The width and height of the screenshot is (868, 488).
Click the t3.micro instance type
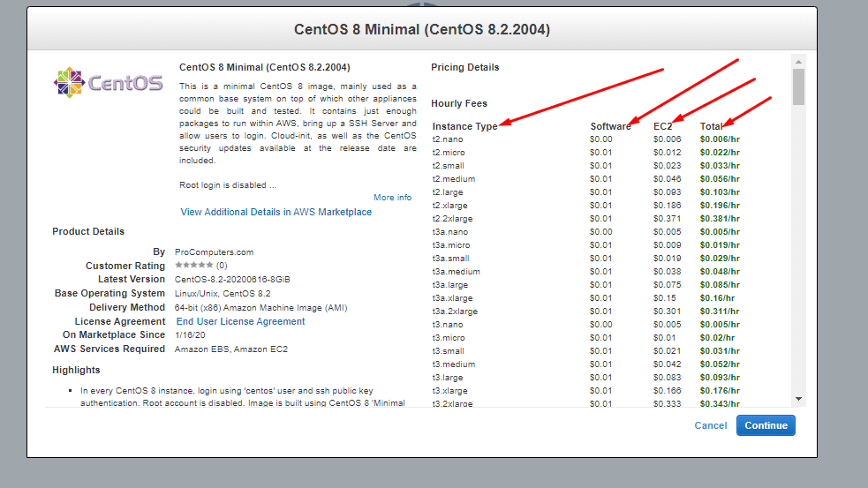click(x=449, y=338)
